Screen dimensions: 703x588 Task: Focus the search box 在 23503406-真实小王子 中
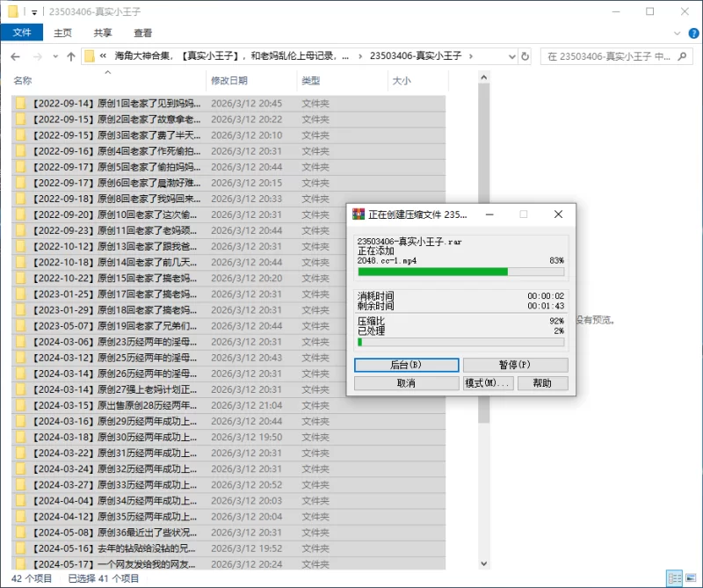click(x=609, y=56)
